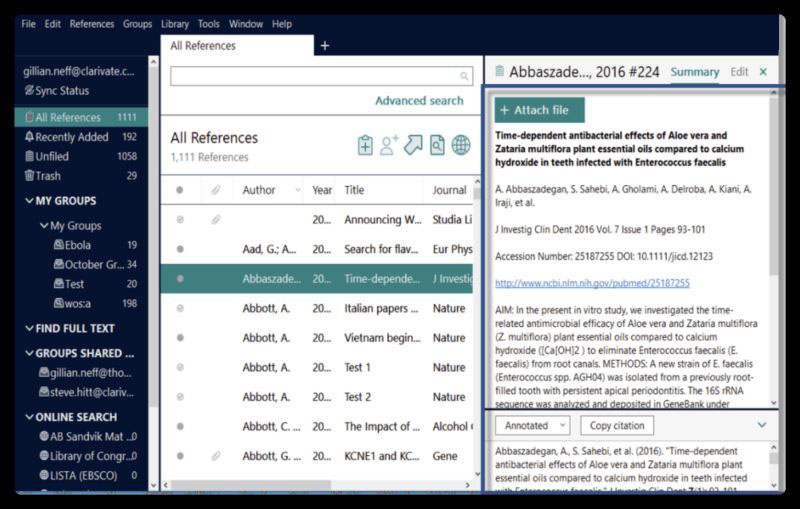
Task: Click the find full text document icon
Action: pos(437,145)
